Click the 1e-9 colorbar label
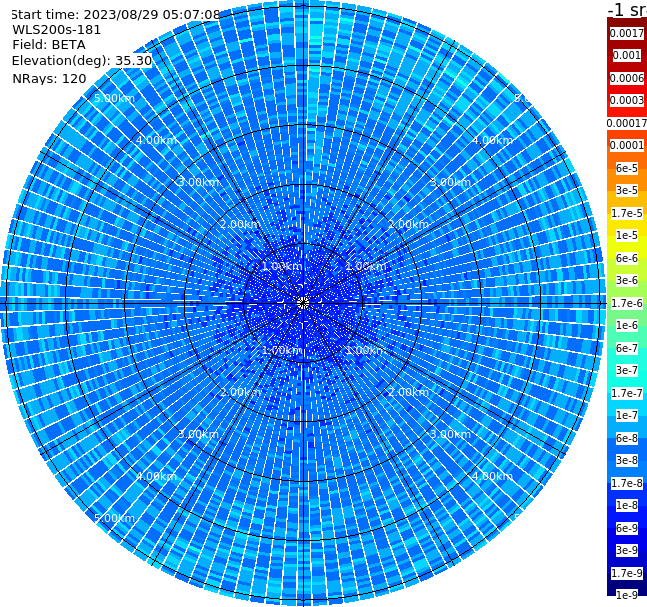 [x=627, y=595]
